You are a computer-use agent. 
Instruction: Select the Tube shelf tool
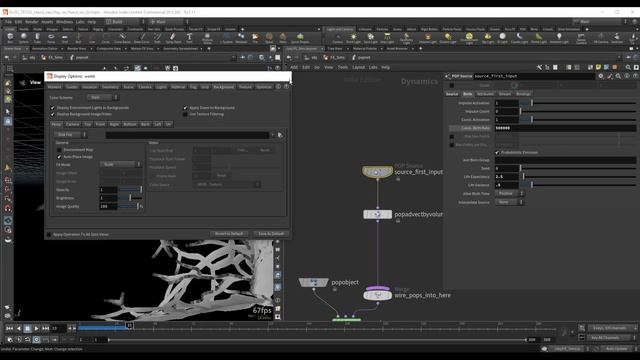point(37,38)
